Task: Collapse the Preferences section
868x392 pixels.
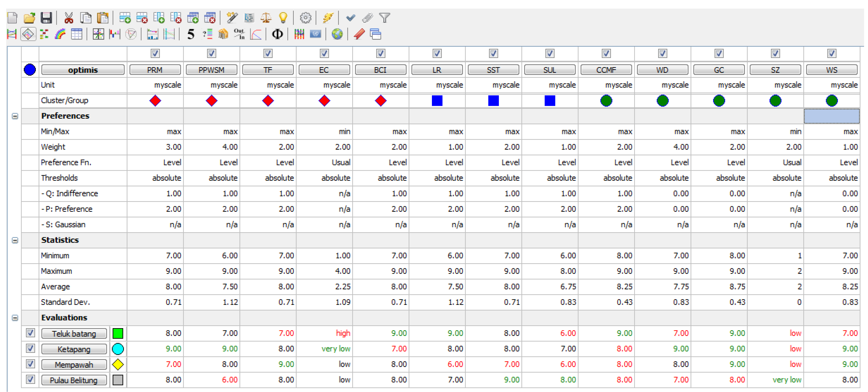Action: coord(15,116)
